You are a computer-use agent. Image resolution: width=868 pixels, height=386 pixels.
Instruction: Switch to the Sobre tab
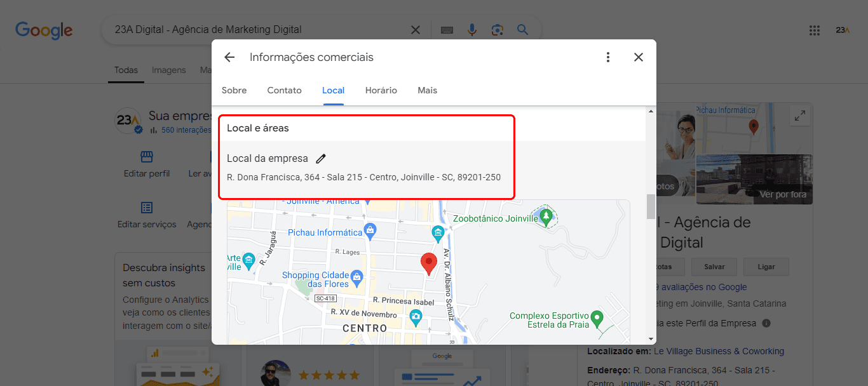click(x=234, y=90)
